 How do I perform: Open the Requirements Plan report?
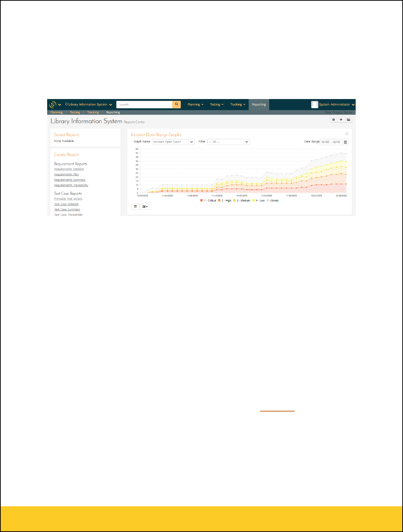coord(66,174)
